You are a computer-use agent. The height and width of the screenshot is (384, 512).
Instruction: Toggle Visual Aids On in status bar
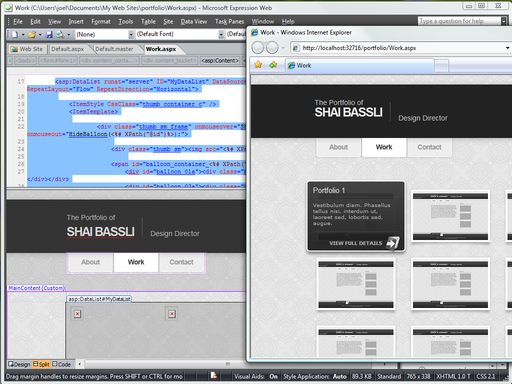coord(256,376)
